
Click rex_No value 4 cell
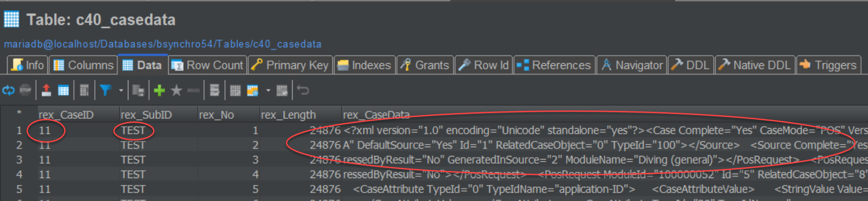(x=228, y=174)
